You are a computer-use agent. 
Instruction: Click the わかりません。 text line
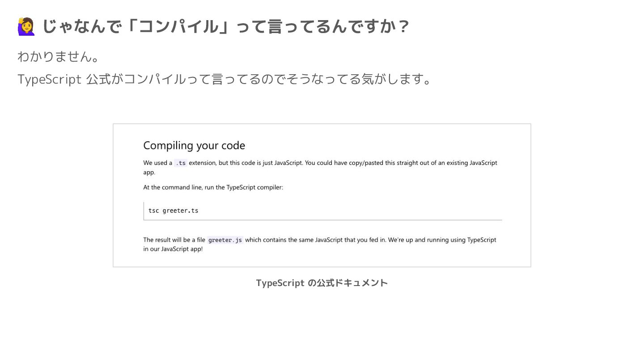(x=58, y=57)
